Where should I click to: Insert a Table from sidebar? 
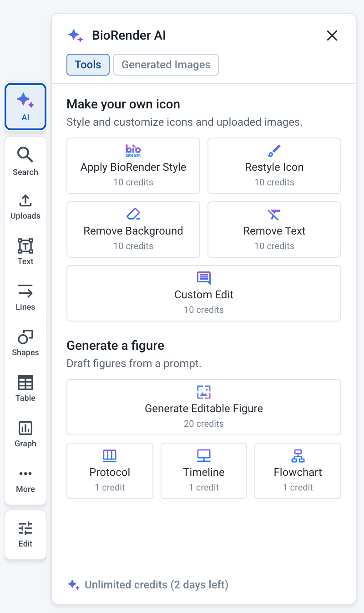tap(25, 388)
